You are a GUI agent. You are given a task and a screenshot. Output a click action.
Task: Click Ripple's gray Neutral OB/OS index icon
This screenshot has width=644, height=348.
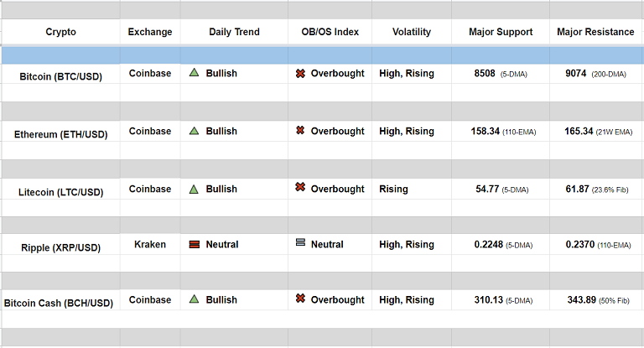coord(300,243)
